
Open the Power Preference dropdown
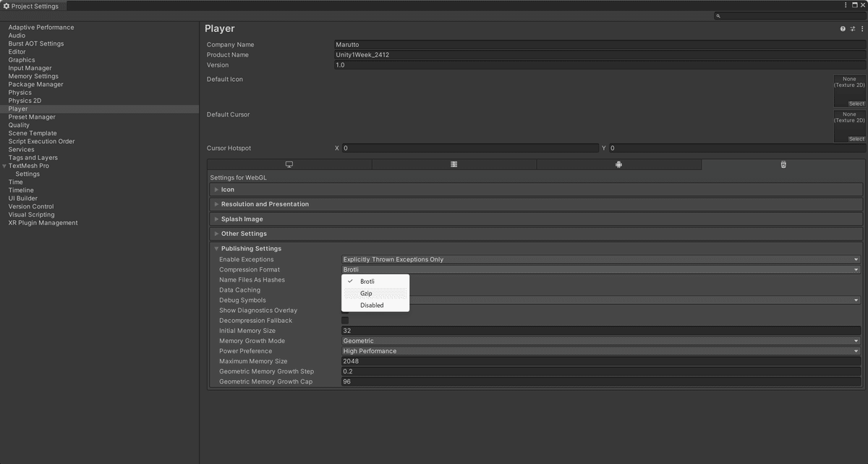(600, 350)
